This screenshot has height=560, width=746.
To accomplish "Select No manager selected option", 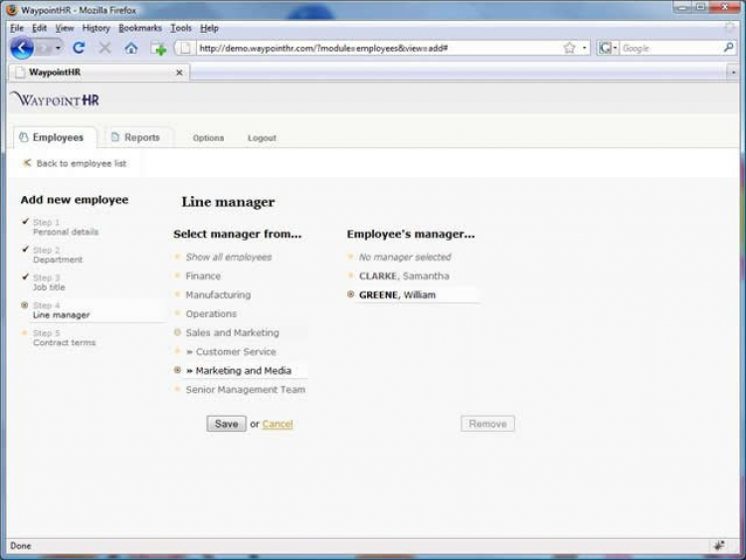I will [405, 258].
